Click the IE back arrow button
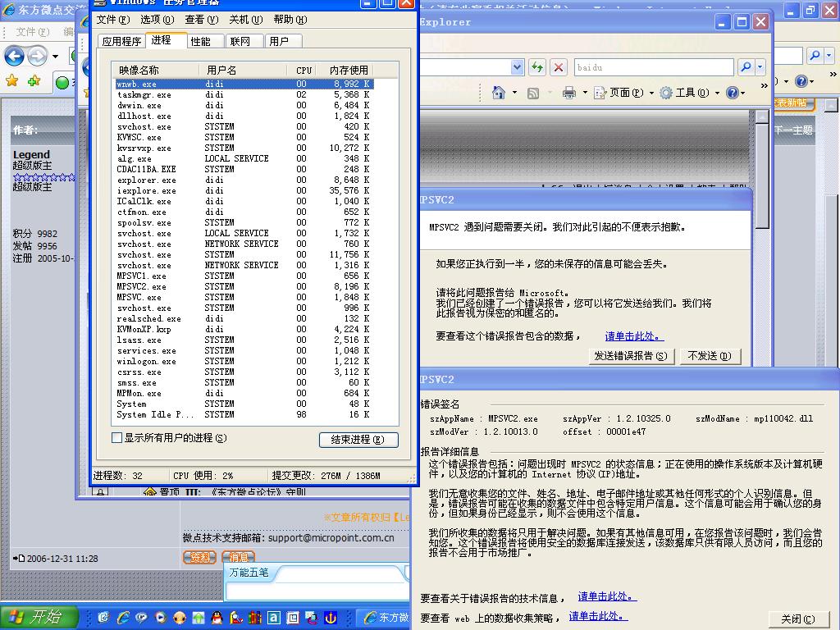The height and width of the screenshot is (630, 840). (15, 56)
